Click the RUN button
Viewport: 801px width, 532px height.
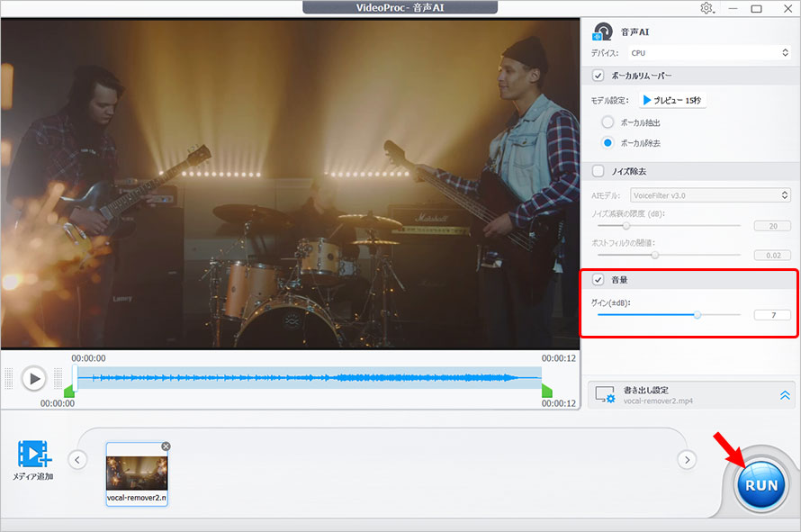pyautogui.click(x=761, y=484)
